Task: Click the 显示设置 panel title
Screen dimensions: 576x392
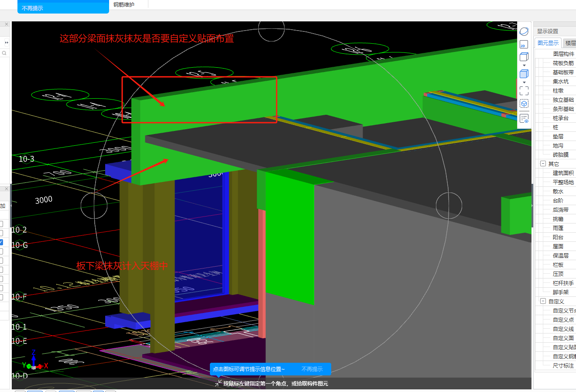Action: pyautogui.click(x=548, y=31)
